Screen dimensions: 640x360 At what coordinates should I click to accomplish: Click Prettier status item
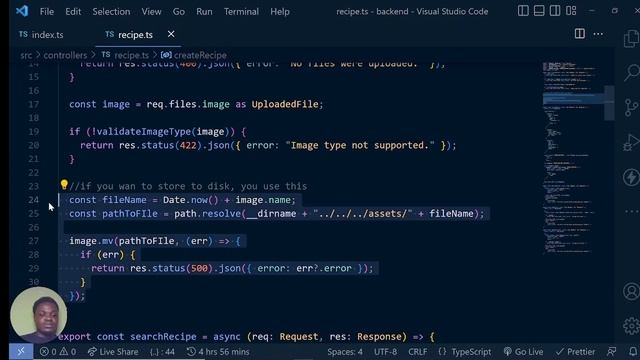(576, 351)
